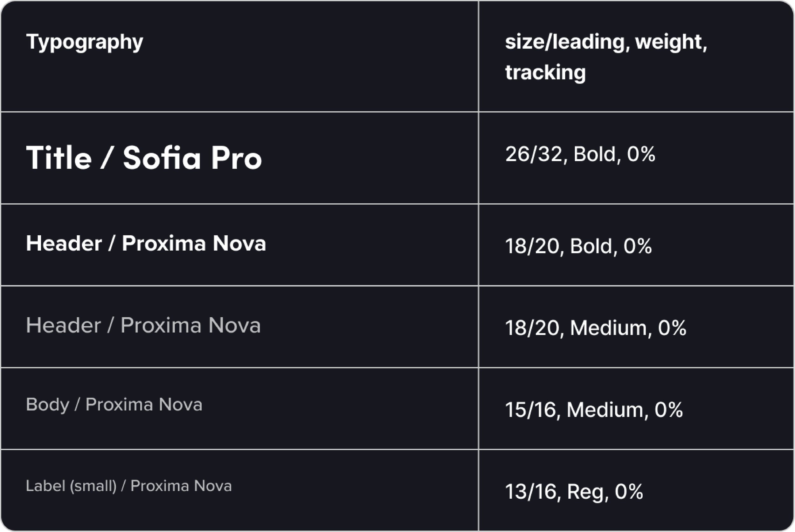
Task: Click the '15/16, Medium, 0%' value
Action: (x=594, y=410)
